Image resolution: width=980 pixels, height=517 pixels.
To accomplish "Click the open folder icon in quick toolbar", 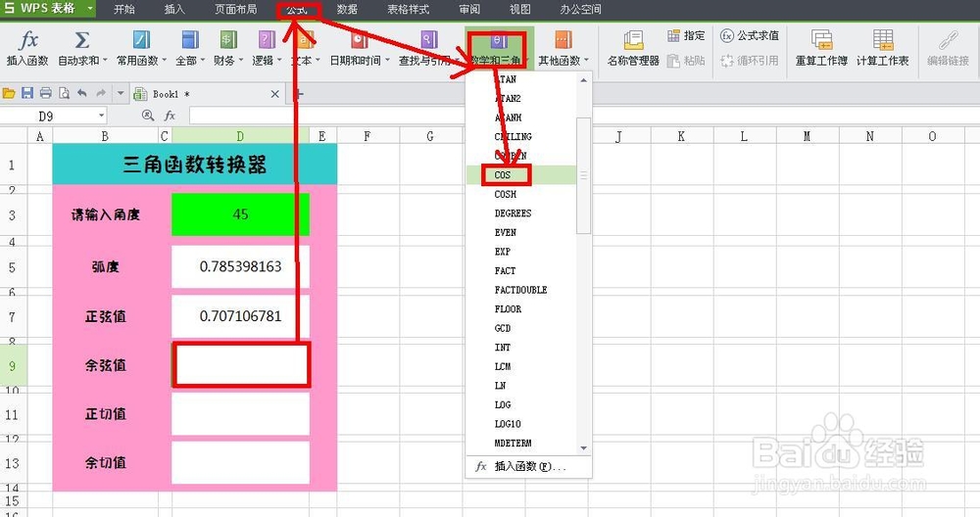I will 9,94.
